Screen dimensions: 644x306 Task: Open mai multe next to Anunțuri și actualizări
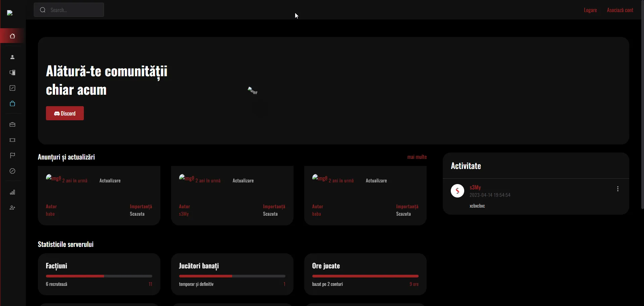417,157
